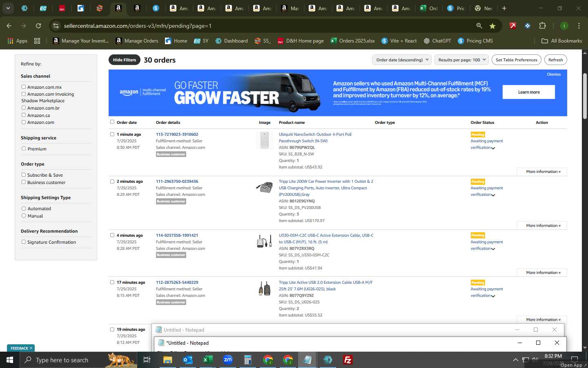This screenshot has height=368, width=588.
Task: Open File Explorer from taskbar
Action: (168, 360)
